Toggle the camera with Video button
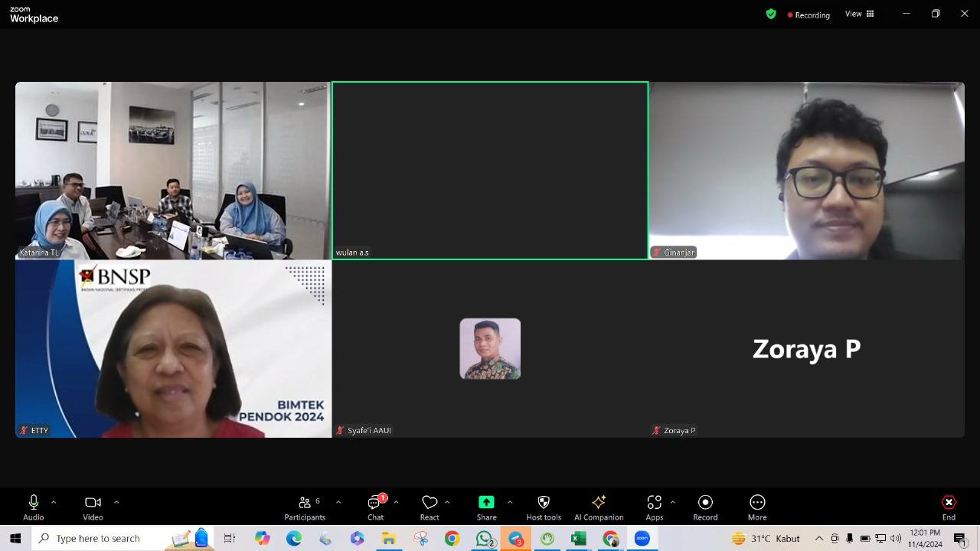Viewport: 980px width, 551px height. pos(93,507)
